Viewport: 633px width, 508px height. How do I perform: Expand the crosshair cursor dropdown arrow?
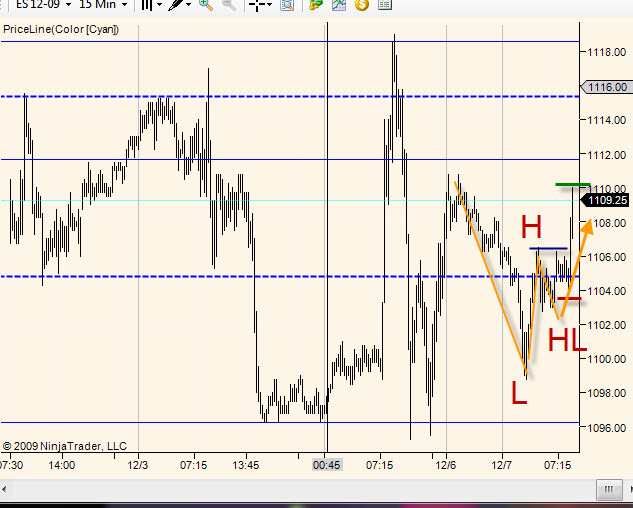(x=269, y=4)
